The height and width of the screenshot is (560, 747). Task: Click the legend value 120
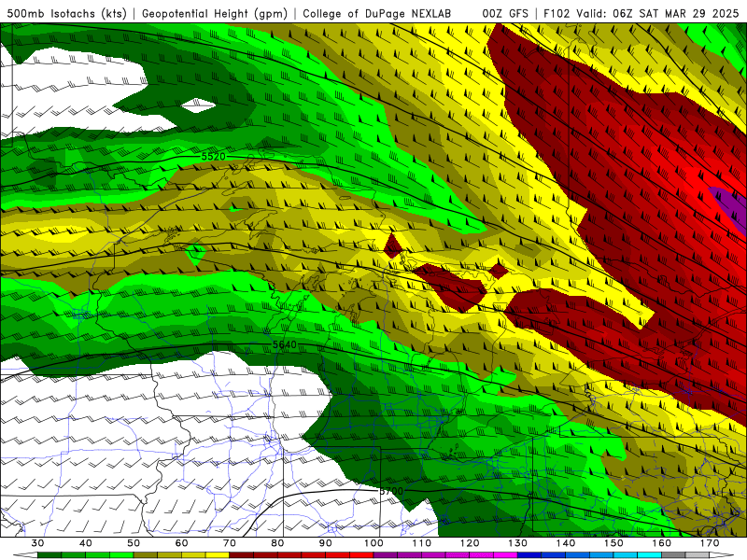(x=470, y=543)
